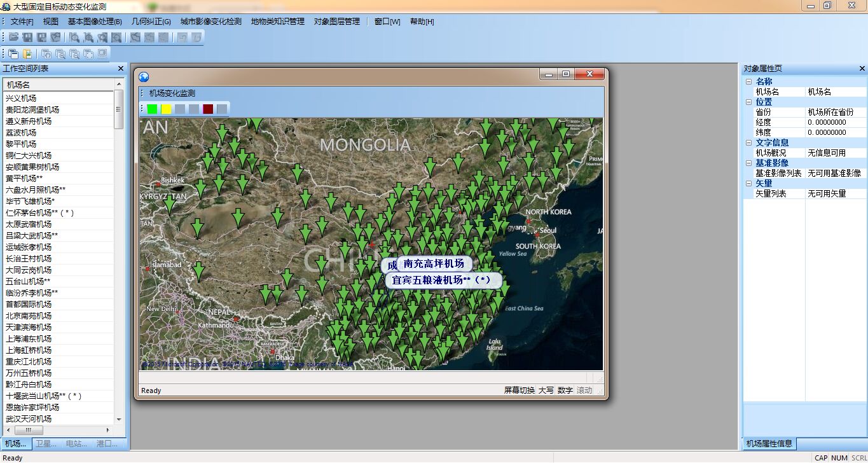The image size is (868, 463).
Task: Select the dark red color swatch
Action: click(208, 109)
